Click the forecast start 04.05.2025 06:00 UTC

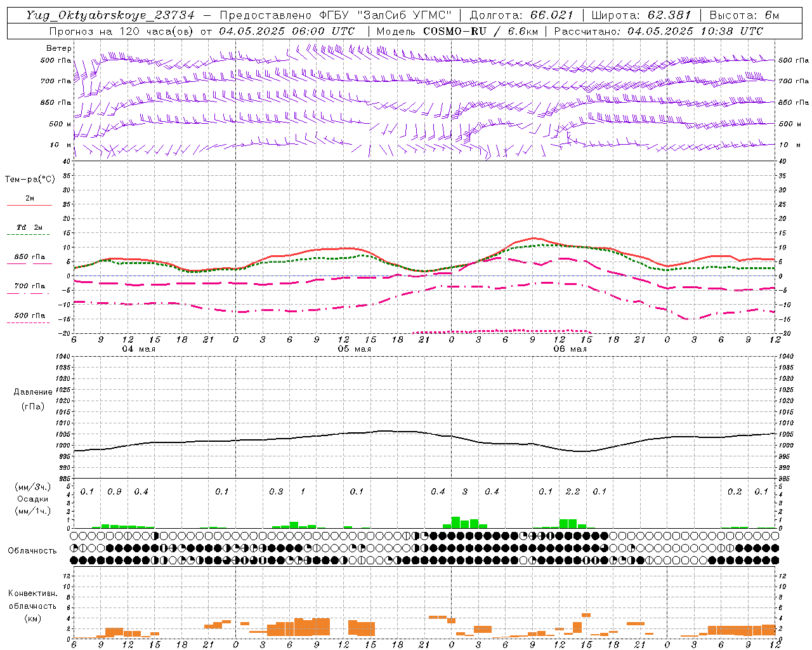click(287, 31)
